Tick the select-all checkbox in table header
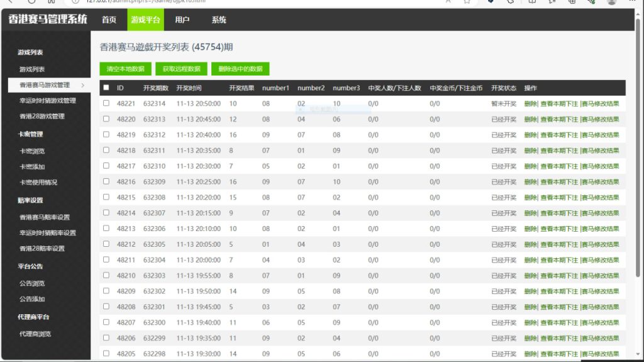The image size is (644, 362). [106, 88]
